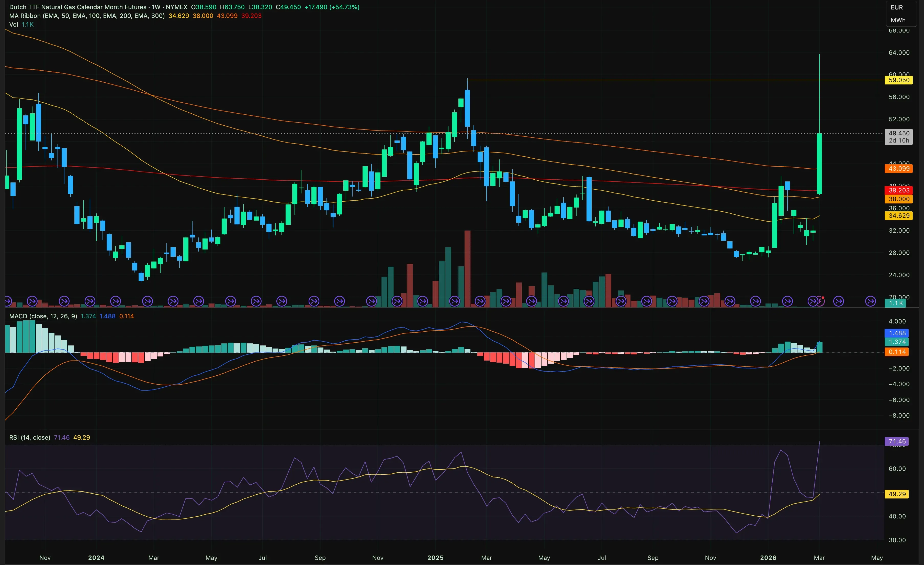Click the blue 1.488 MACD axis label
924x565 pixels.
(x=897, y=333)
